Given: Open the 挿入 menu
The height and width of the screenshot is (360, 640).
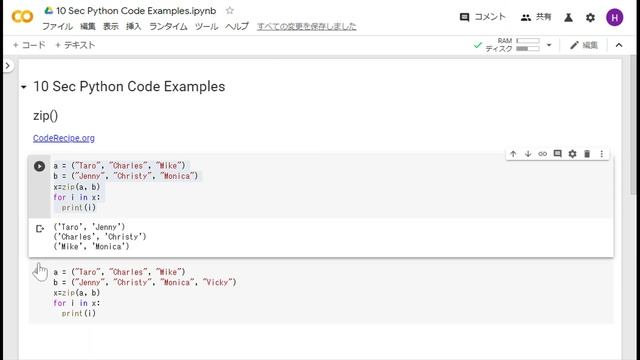Looking at the screenshot, I should point(133,27).
